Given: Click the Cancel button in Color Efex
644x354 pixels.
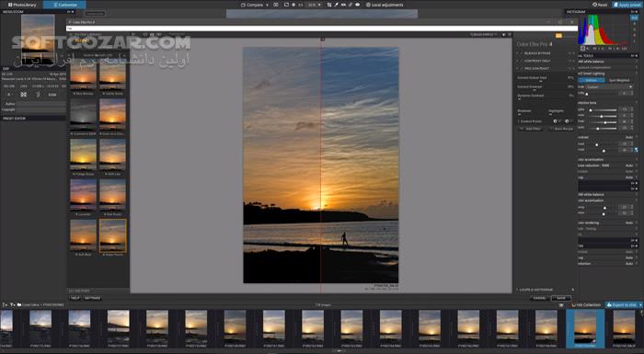Looking at the screenshot, I should (x=539, y=298).
